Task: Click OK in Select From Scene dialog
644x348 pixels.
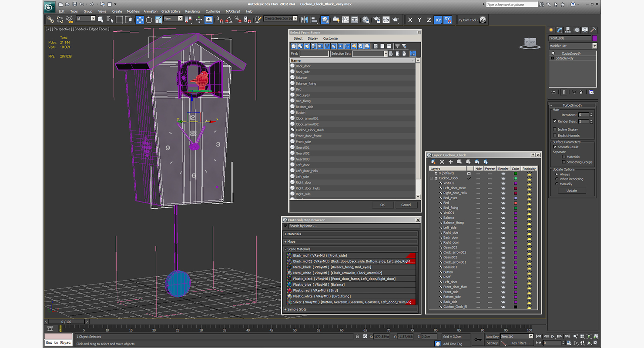Action: point(382,204)
